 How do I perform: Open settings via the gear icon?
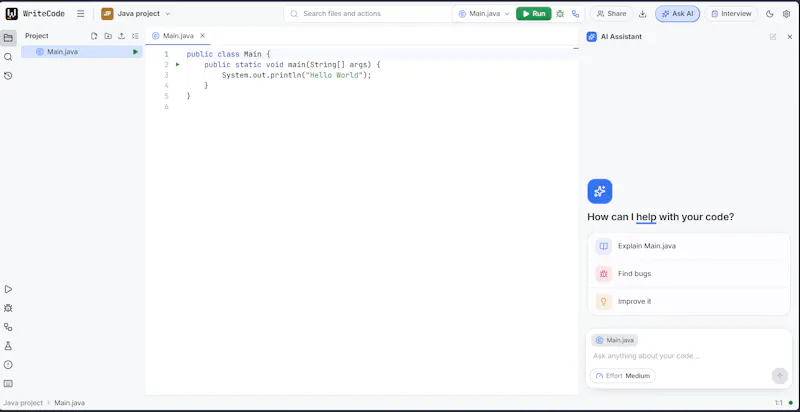click(x=786, y=14)
